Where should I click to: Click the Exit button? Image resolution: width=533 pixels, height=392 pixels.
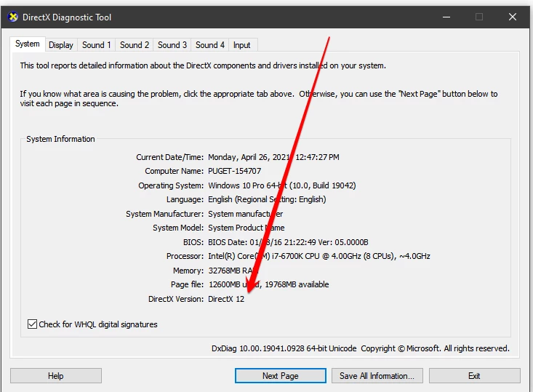point(475,376)
